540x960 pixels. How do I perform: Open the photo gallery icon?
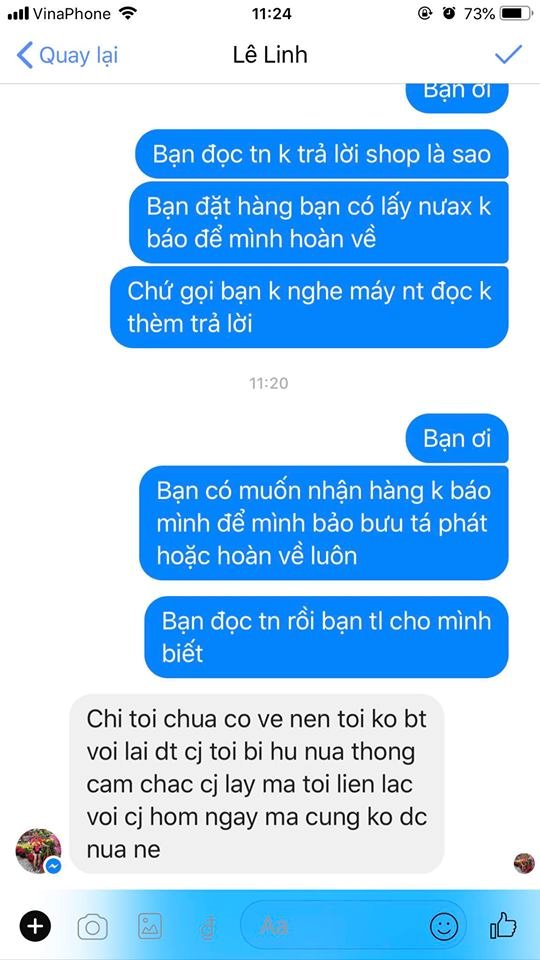coord(150,926)
